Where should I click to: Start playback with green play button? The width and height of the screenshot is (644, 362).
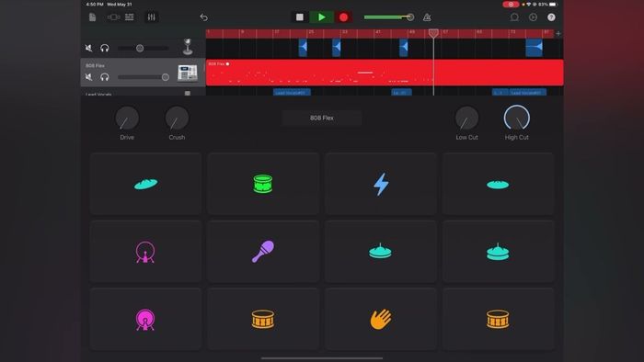[x=322, y=17]
